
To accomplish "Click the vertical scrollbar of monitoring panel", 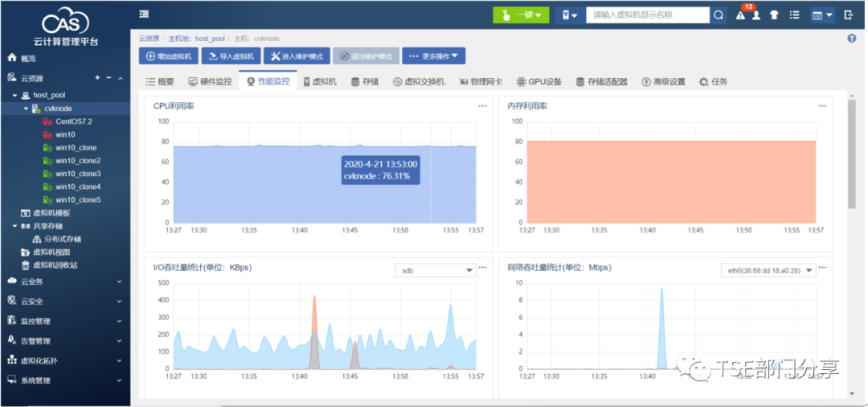I will tap(852, 155).
